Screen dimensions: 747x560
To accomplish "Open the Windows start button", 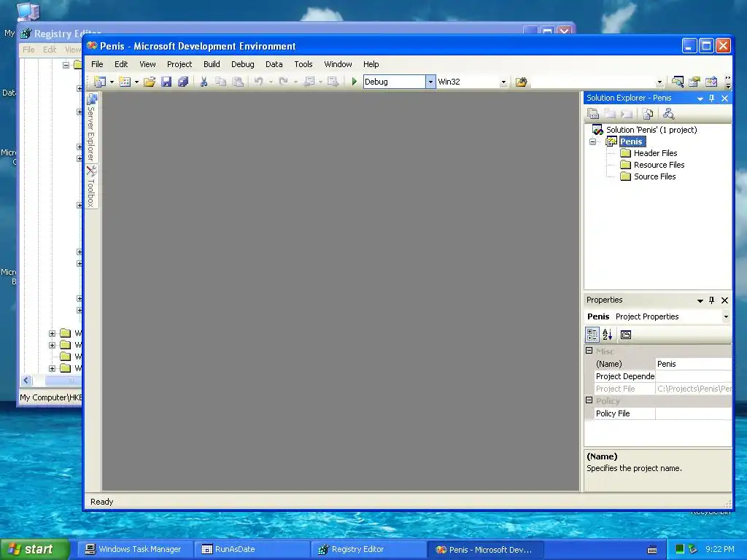I will [35, 549].
